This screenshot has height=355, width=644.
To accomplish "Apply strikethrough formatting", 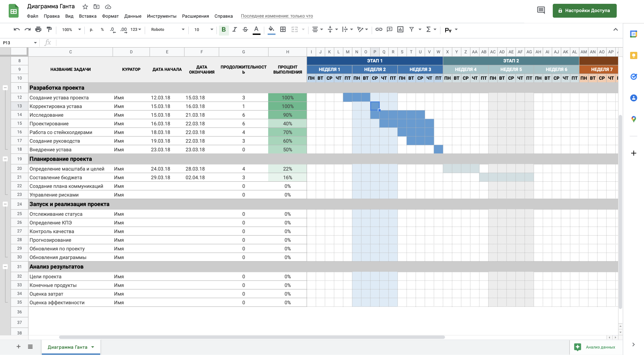I will tap(245, 30).
